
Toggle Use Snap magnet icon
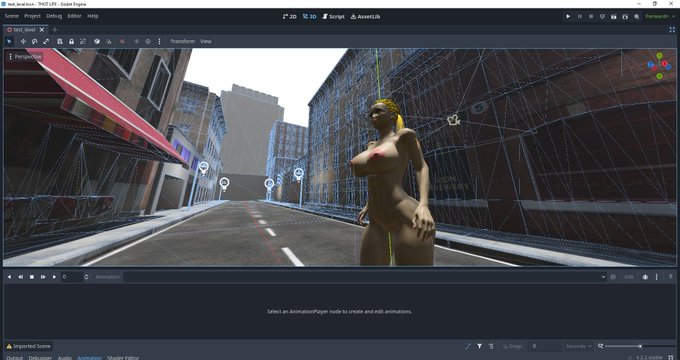108,41
